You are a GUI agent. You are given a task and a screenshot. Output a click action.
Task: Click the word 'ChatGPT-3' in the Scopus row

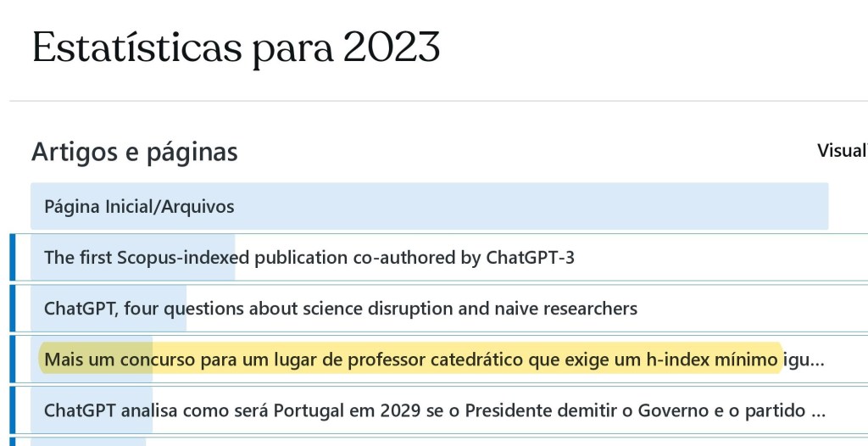(530, 258)
